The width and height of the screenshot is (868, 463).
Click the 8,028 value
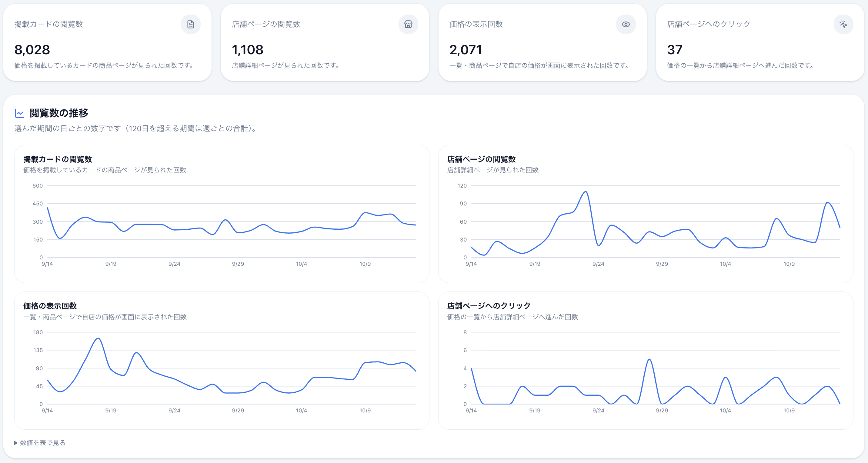(x=32, y=50)
